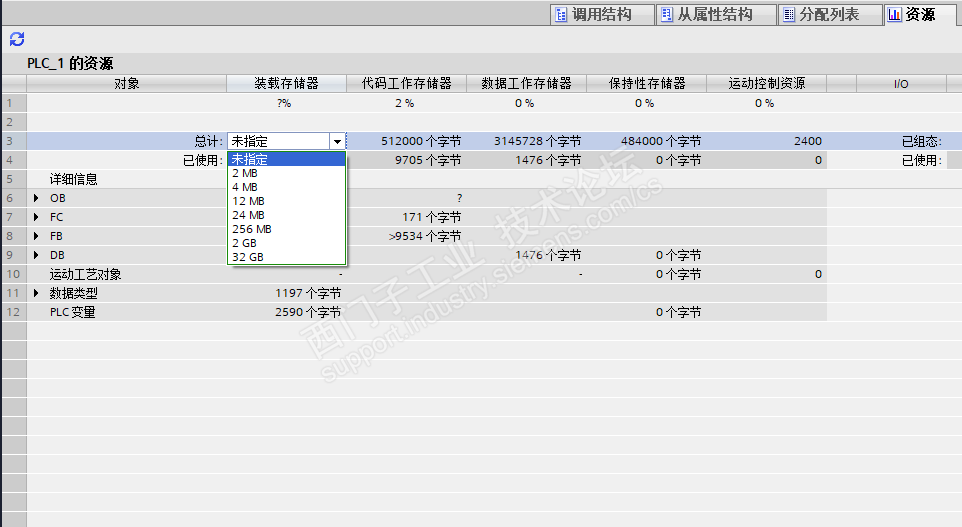Image resolution: width=962 pixels, height=527 pixels.
Task: Open the 装载存储器 size dropdown arrow
Action: pyautogui.click(x=337, y=142)
